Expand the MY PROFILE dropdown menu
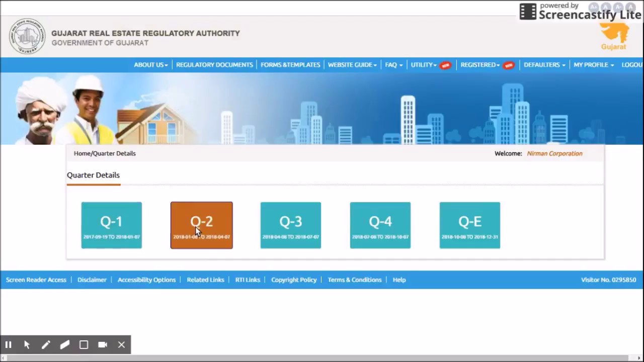The image size is (644, 362). click(x=594, y=65)
